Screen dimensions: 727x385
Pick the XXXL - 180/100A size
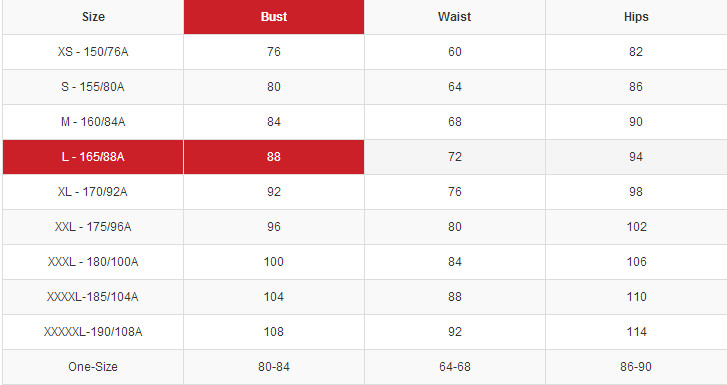[x=93, y=262]
